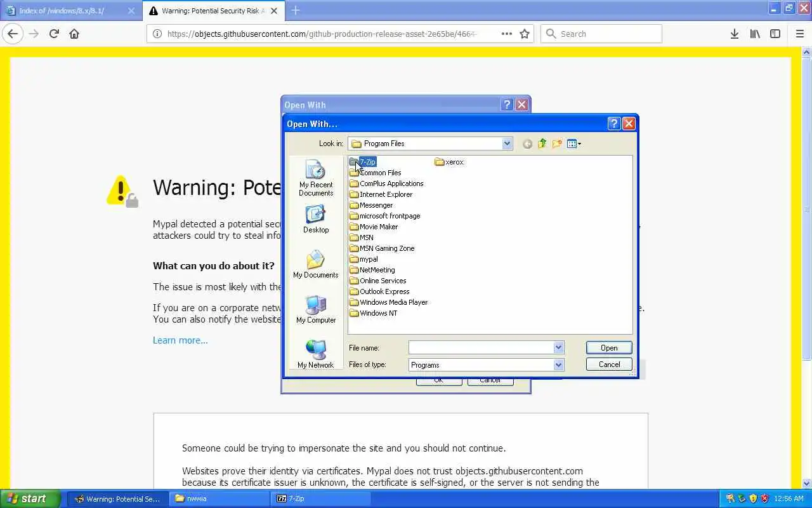Click the Open button in dialog

(609, 347)
